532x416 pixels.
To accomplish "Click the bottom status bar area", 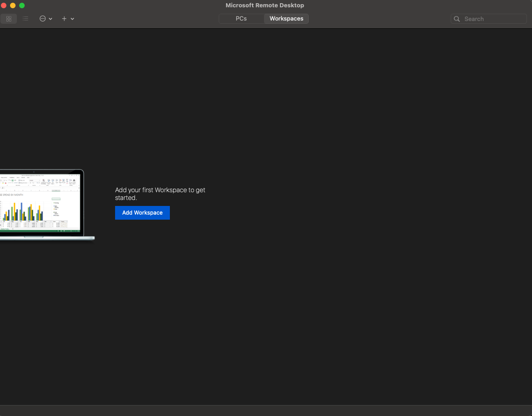I will point(266,410).
